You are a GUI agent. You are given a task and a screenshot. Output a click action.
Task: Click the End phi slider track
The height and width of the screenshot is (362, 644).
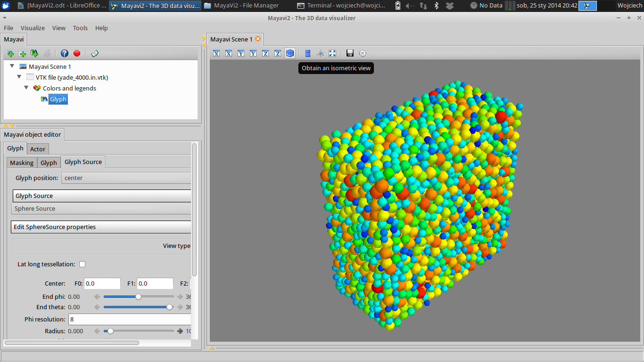tap(156, 297)
